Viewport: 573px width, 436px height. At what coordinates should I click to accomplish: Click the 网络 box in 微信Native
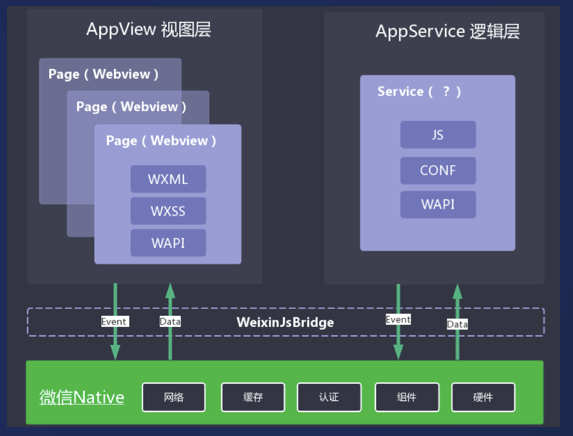click(x=174, y=397)
